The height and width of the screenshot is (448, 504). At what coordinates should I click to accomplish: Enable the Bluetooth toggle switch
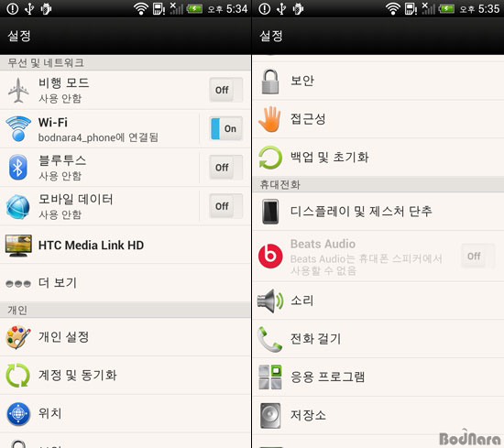(225, 167)
